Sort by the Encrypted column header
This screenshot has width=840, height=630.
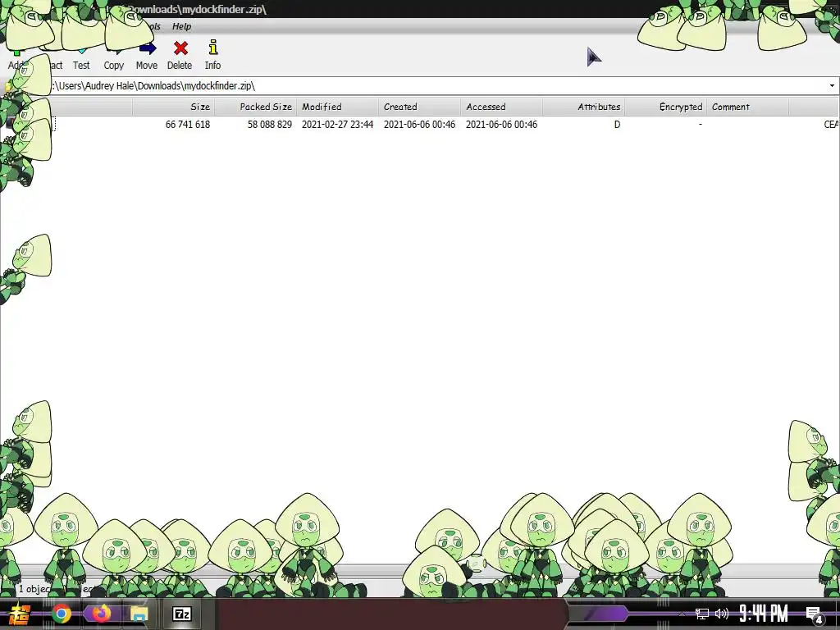click(666, 107)
